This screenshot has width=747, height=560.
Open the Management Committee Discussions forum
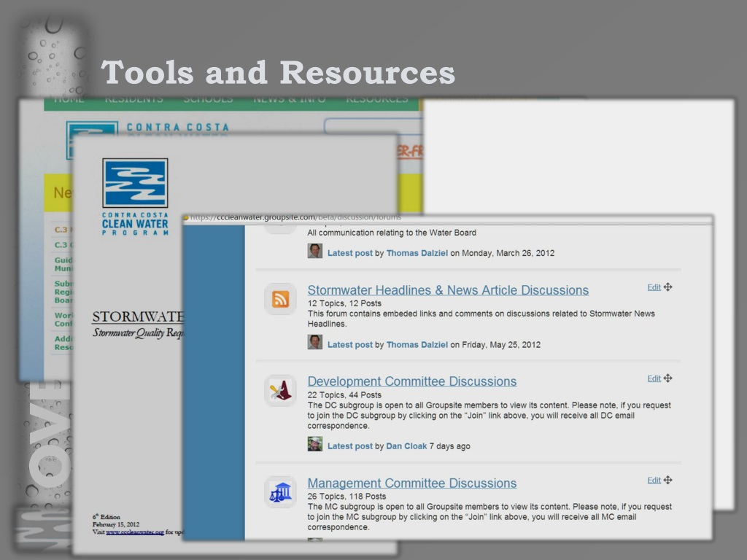412,483
